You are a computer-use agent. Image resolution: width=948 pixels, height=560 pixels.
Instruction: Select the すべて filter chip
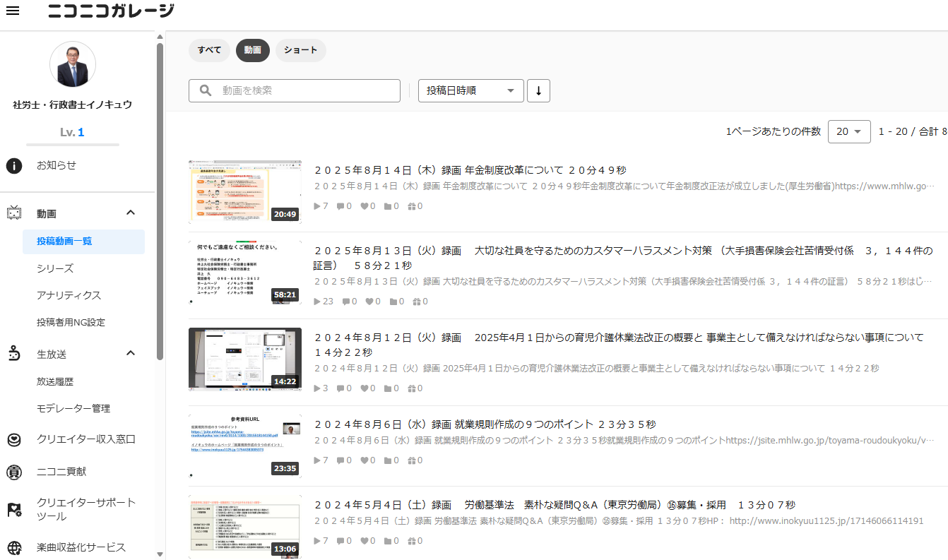[209, 50]
